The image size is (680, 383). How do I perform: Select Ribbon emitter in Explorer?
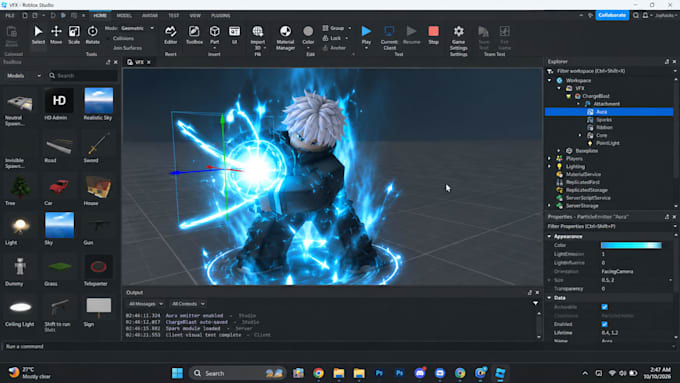click(x=604, y=128)
